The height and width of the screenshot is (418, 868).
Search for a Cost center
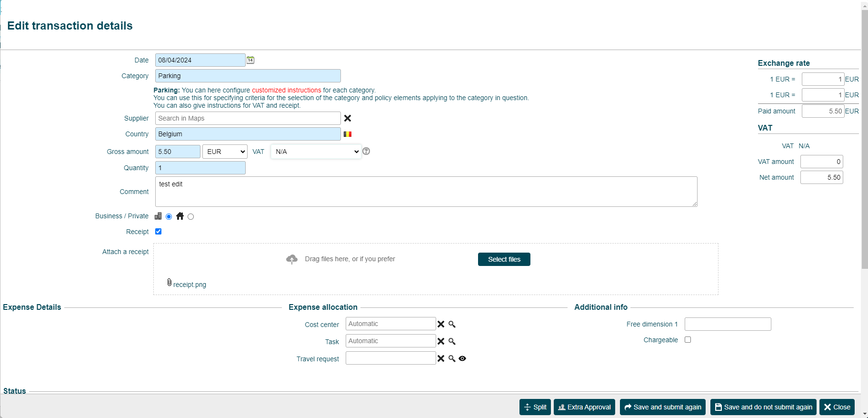(x=452, y=324)
